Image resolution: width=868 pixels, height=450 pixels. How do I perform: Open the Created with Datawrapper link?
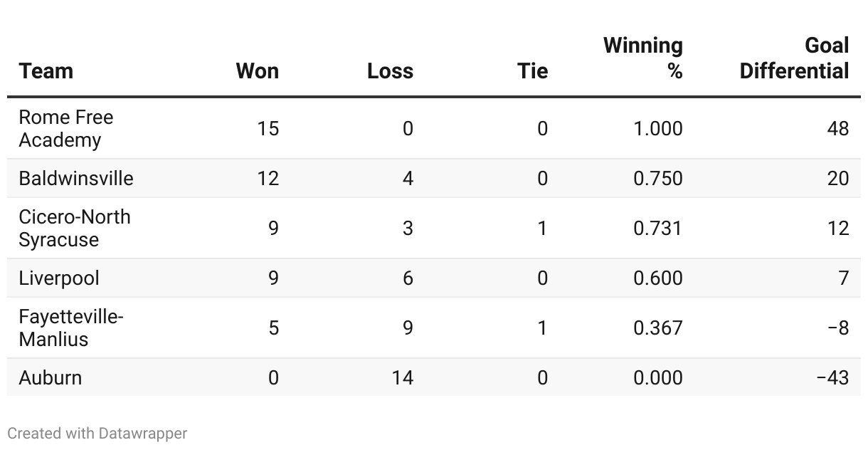(x=97, y=433)
